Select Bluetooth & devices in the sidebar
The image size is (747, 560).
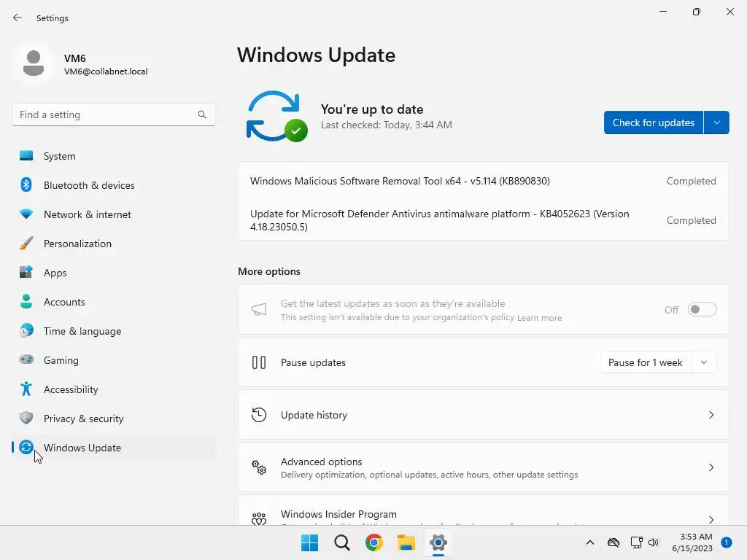point(113,185)
